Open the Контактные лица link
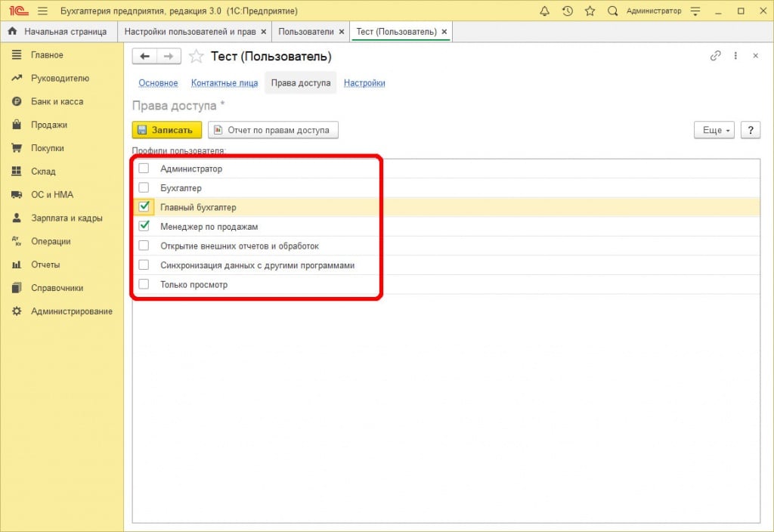The image size is (774, 532). 224,83
